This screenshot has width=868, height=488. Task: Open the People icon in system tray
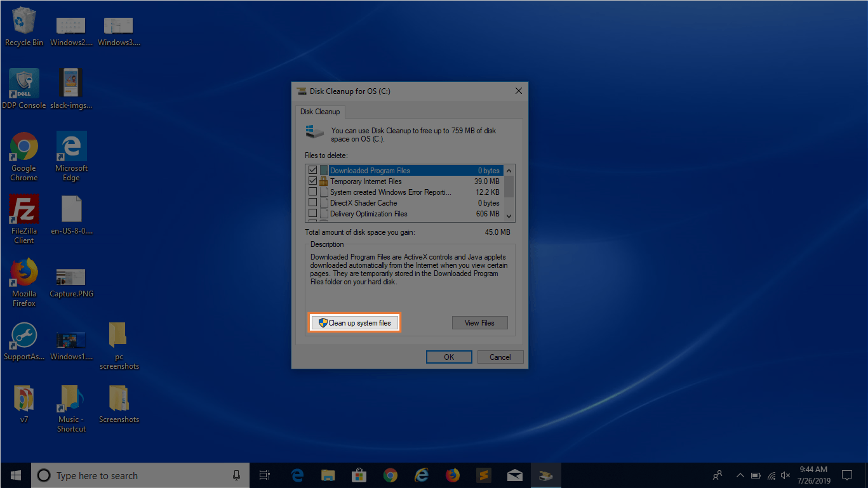[718, 475]
